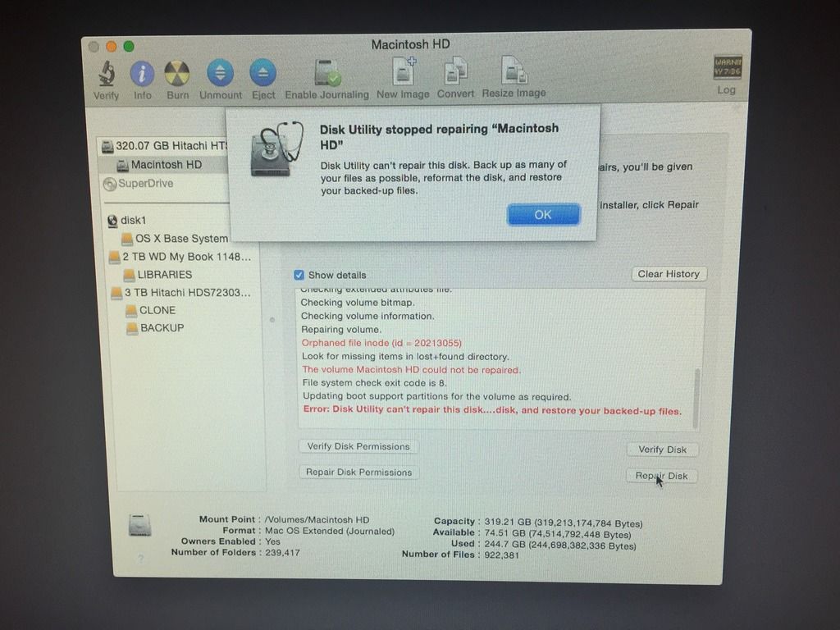
Task: Click the 'Mac OS Extended (Journaled)' format value
Action: (330, 531)
